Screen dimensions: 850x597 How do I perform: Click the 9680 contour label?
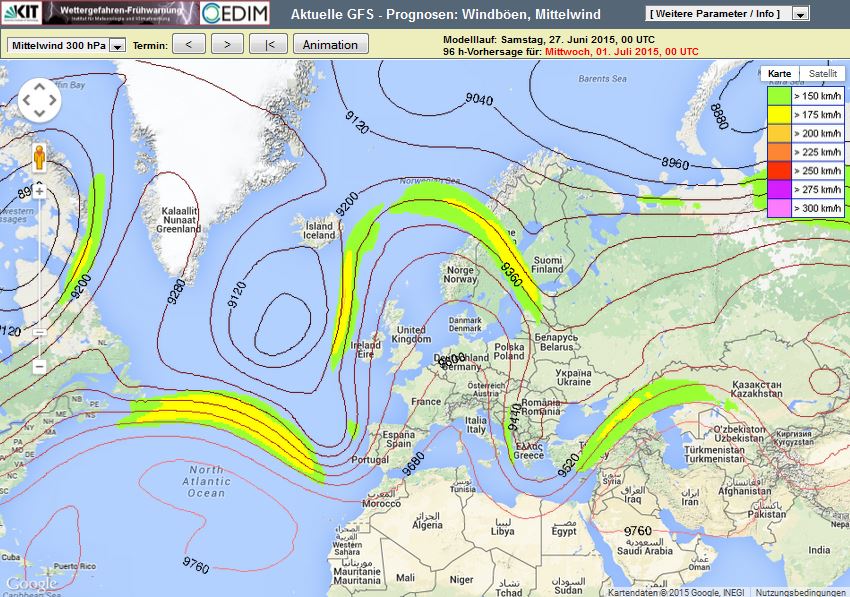[414, 464]
